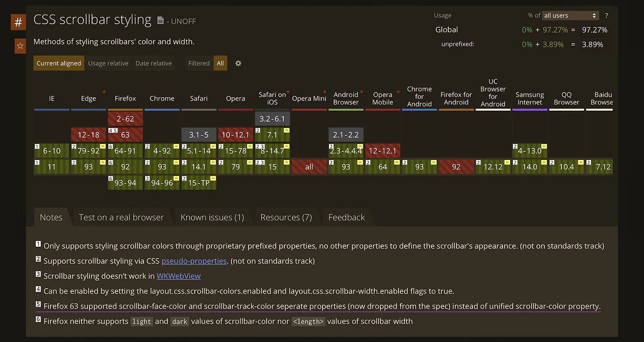Click the red Firefox for Android 92 cell
This screenshot has width=644, height=342.
(x=456, y=167)
